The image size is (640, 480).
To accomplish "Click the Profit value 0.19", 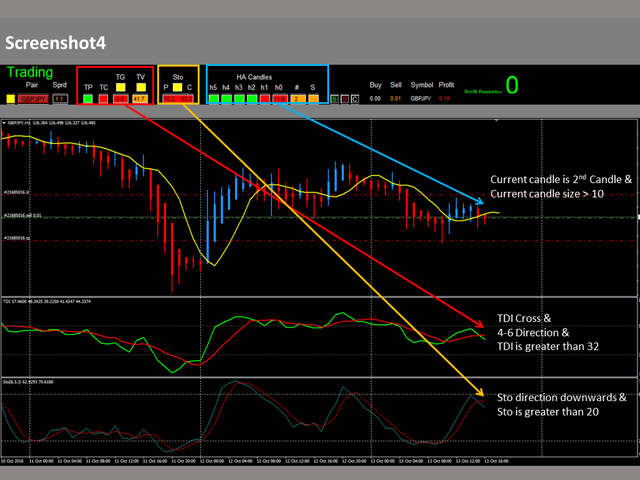I will (x=444, y=98).
